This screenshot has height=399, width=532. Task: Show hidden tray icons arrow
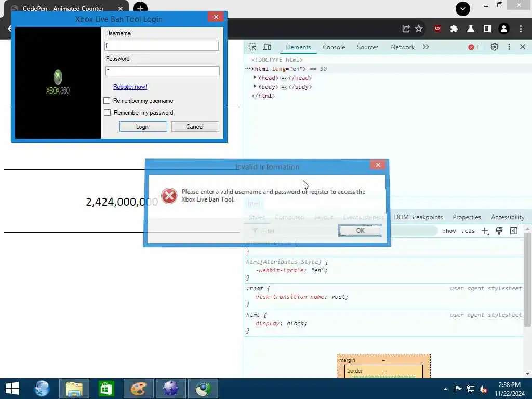point(445,389)
